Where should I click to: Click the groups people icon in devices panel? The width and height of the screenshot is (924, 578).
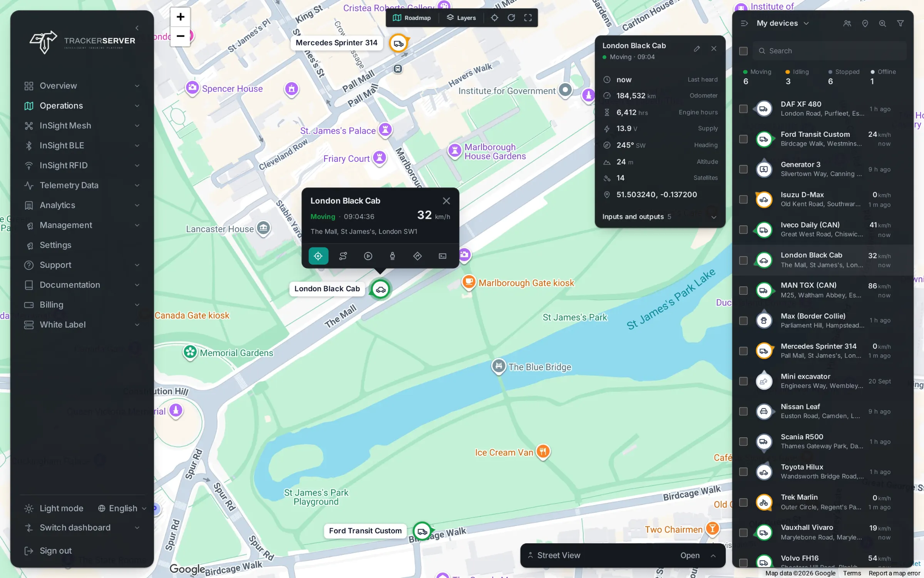click(x=847, y=24)
